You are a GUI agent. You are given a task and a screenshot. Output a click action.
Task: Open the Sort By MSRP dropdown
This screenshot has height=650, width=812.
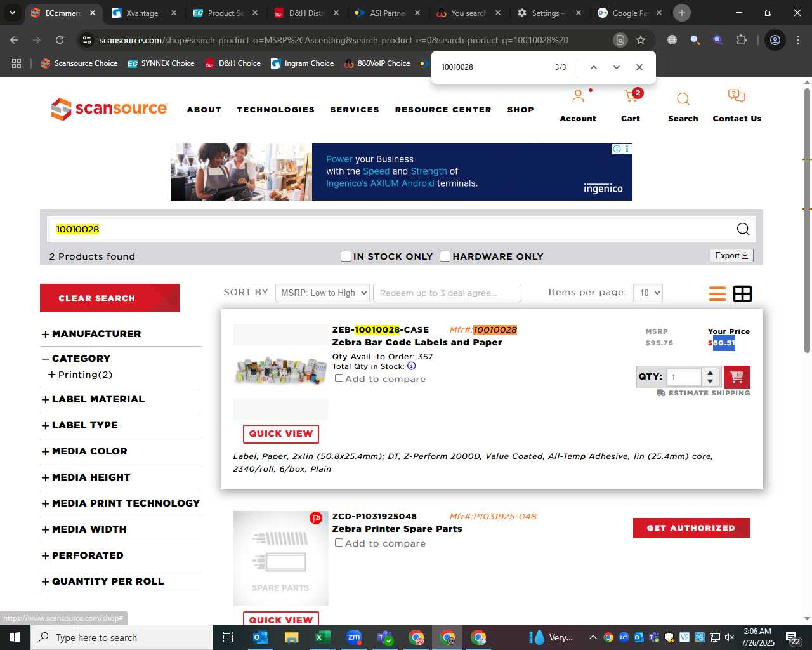pyautogui.click(x=322, y=293)
